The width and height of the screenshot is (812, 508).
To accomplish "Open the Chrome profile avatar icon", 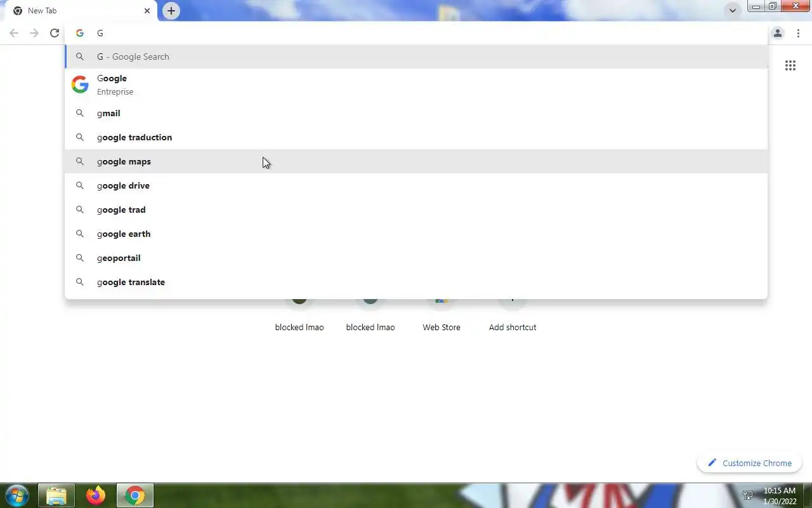I will 778,33.
